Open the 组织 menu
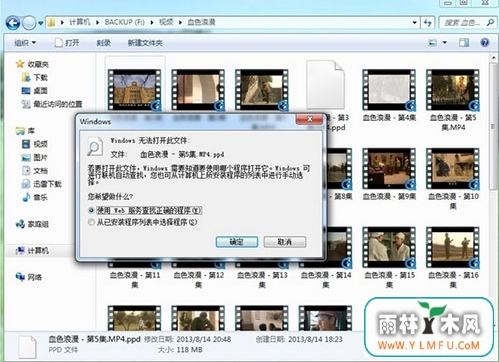Viewport: 499px width, 362px height. click(x=25, y=43)
